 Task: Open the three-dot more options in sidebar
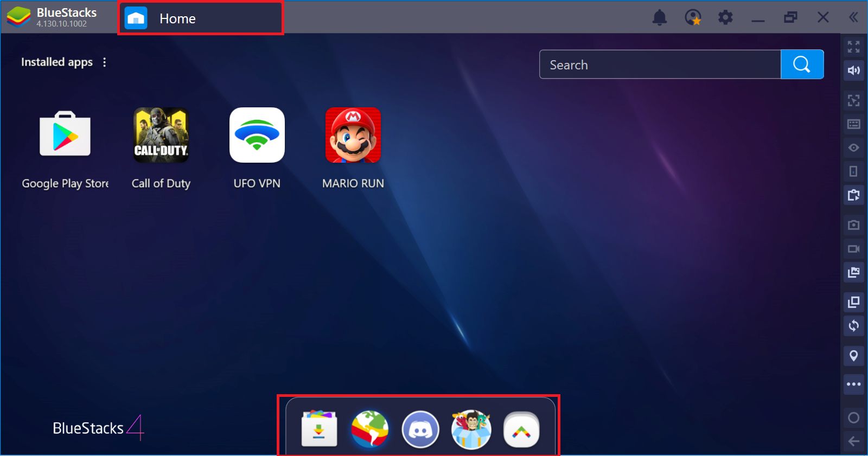853,384
